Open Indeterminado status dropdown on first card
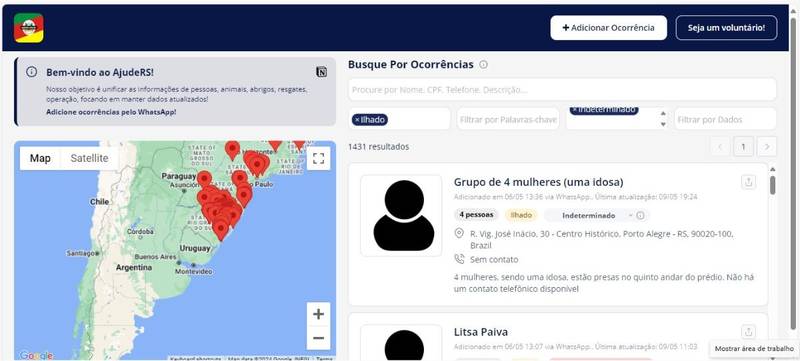800x361 pixels. pyautogui.click(x=589, y=215)
